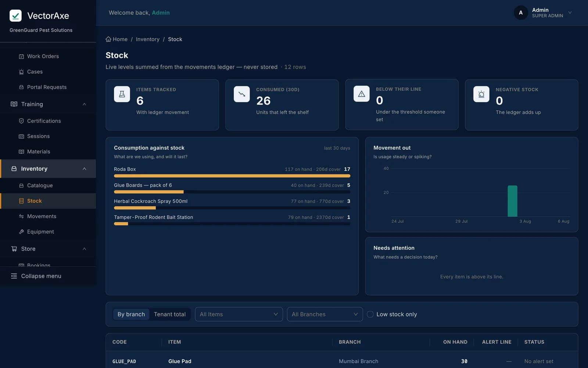Click the Mumbai Branch cell

358,361
